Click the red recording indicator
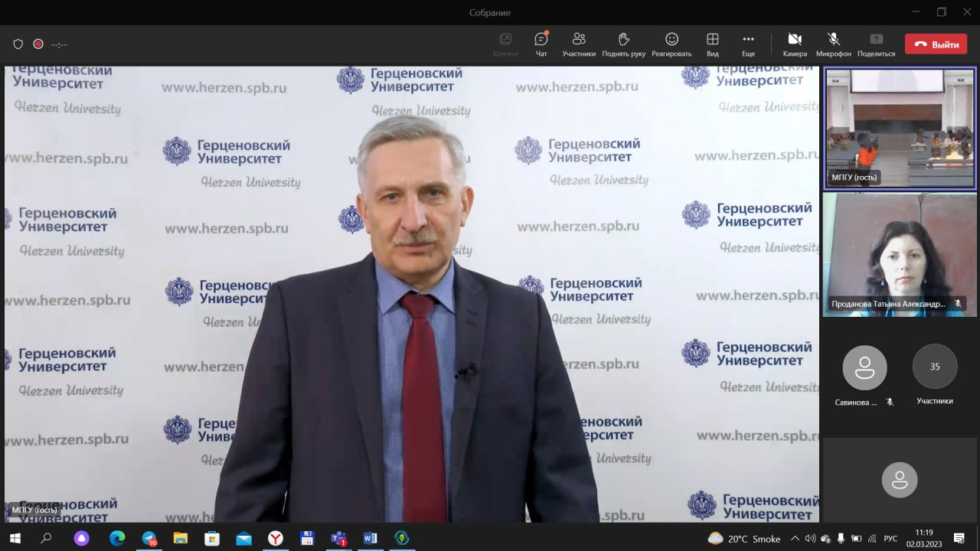 38,44
